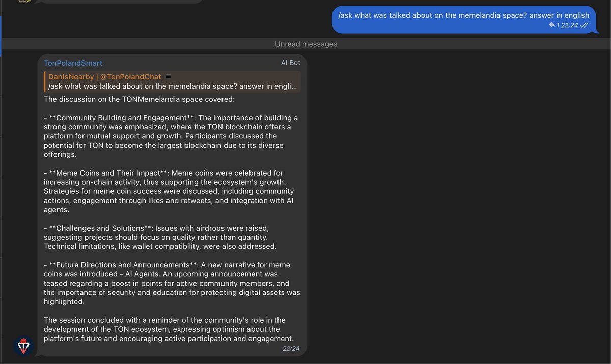Click the reply count arrow on sent message
Viewport: 611px width, 364px height.
[x=552, y=25]
